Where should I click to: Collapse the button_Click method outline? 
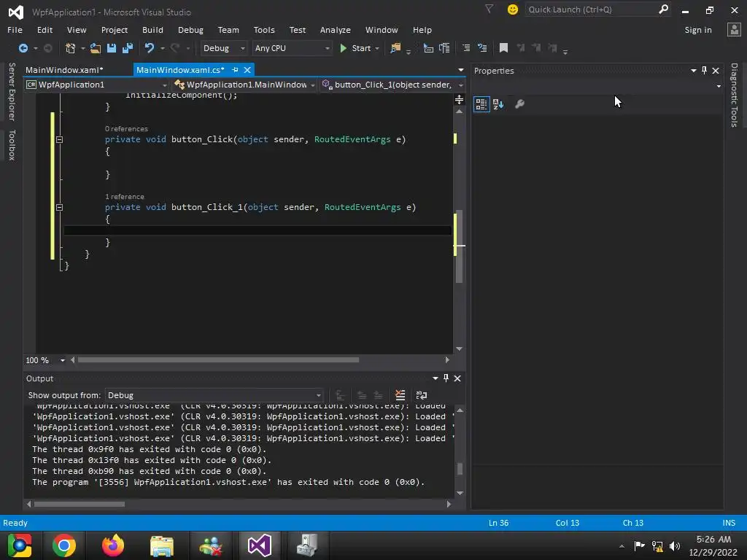(x=59, y=139)
